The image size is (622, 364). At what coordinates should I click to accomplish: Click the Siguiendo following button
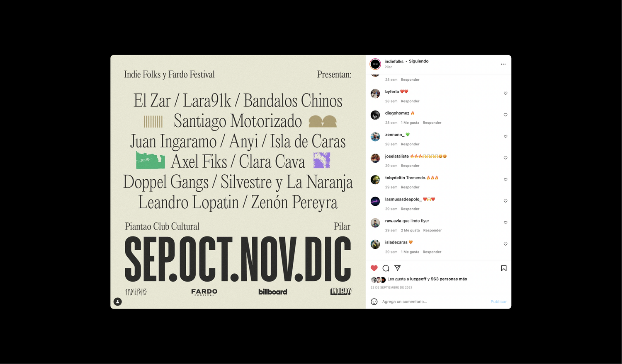pos(418,61)
